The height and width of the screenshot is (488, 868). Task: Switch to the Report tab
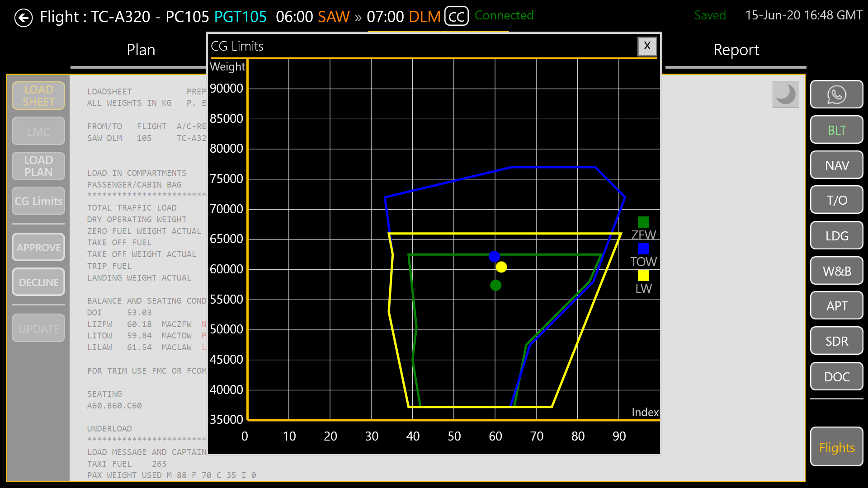pyautogui.click(x=736, y=50)
